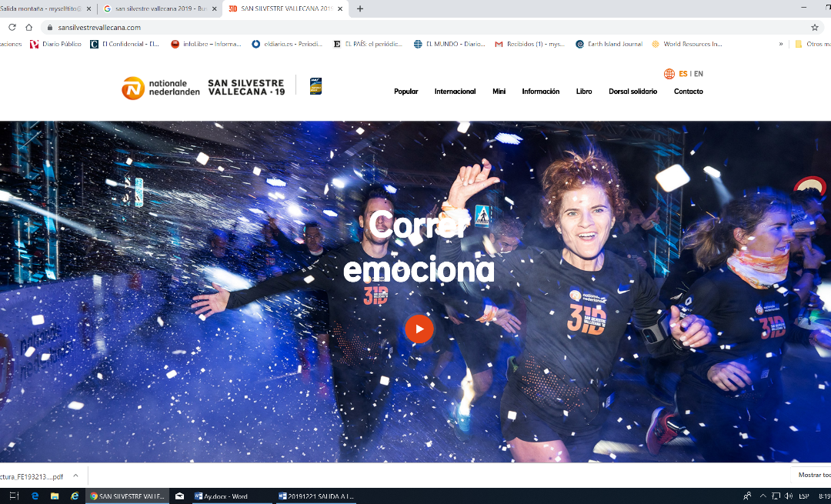Viewport: 831px width, 504px height.
Task: Click the Nationale Nederlanden logo
Action: [x=161, y=88]
